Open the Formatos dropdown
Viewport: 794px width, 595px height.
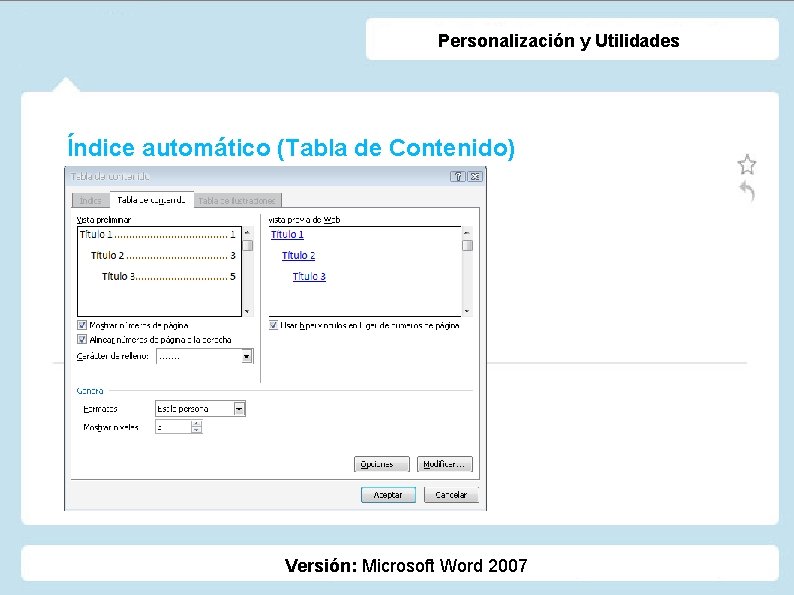pos(240,409)
